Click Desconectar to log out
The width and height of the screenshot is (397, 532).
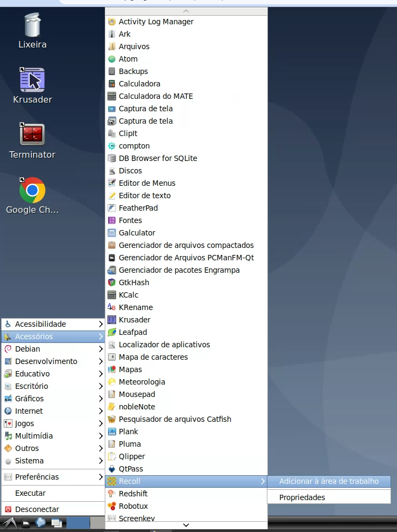(x=53, y=509)
